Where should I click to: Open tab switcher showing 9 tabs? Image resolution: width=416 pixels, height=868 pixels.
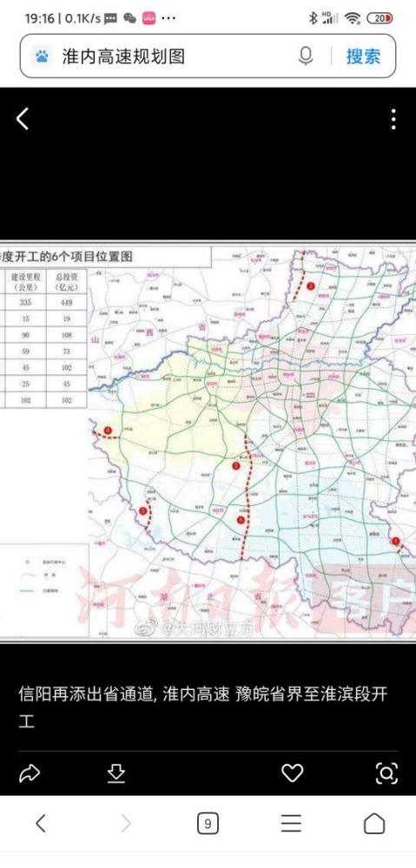coord(208,824)
